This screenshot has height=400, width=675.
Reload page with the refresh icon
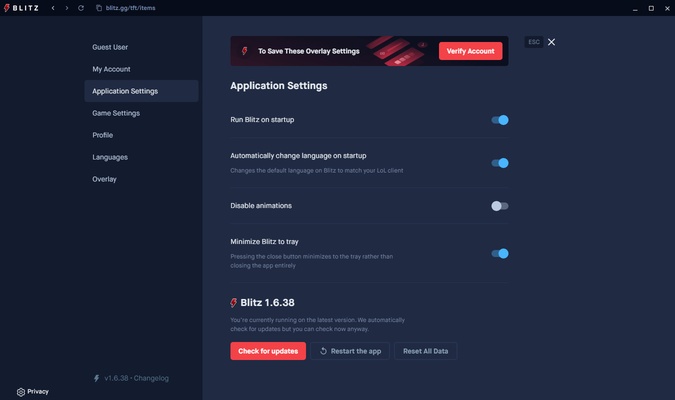coord(81,8)
